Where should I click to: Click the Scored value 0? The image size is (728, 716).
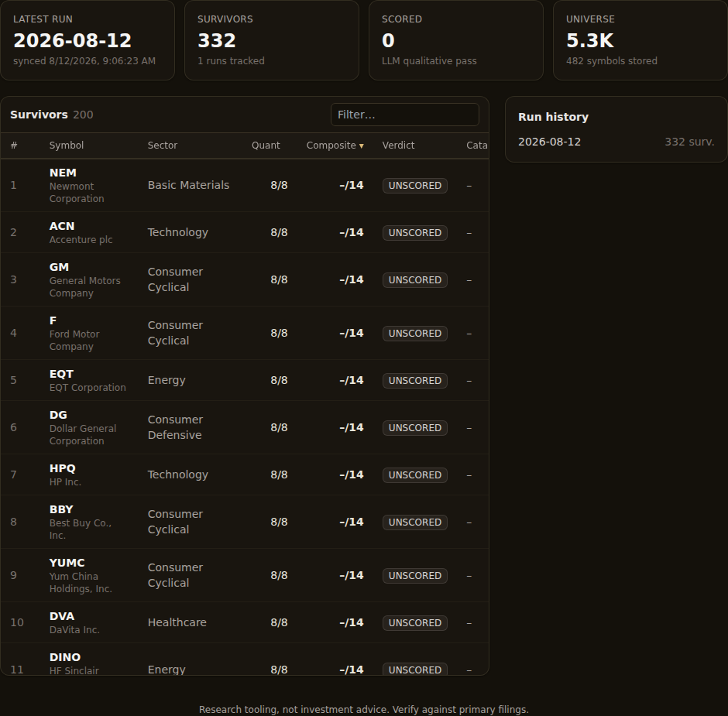[388, 40]
